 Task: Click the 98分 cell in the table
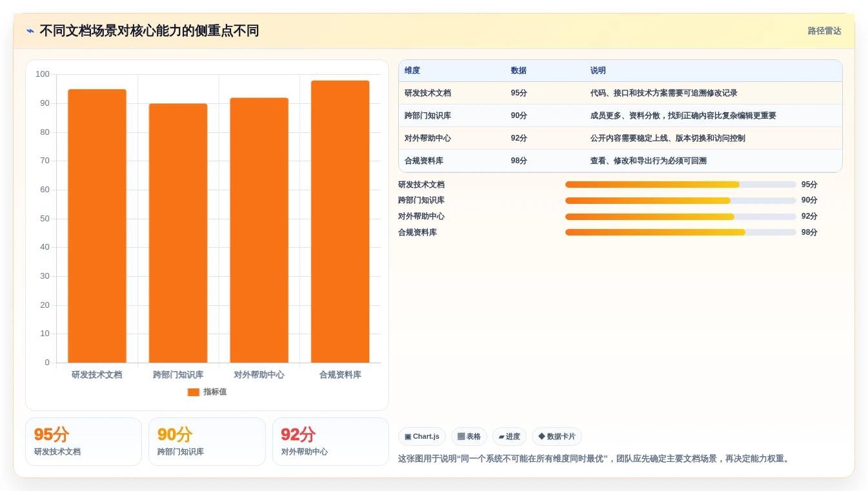(x=519, y=161)
